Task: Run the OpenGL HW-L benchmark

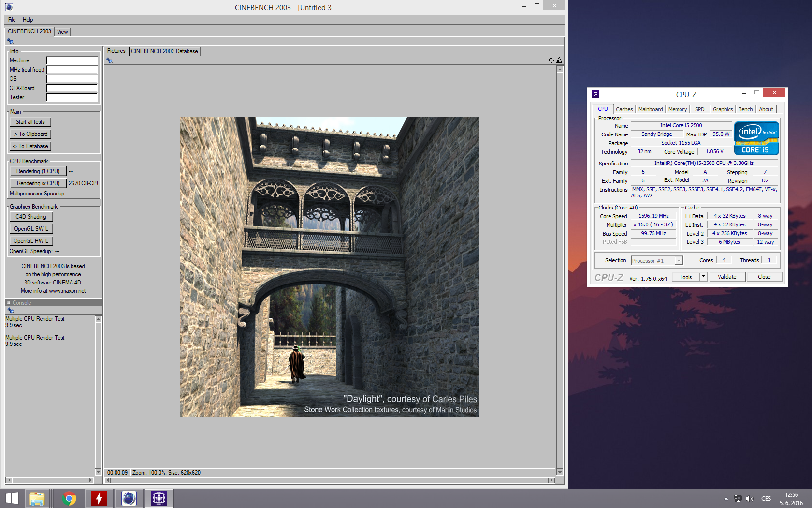Action: [31, 241]
